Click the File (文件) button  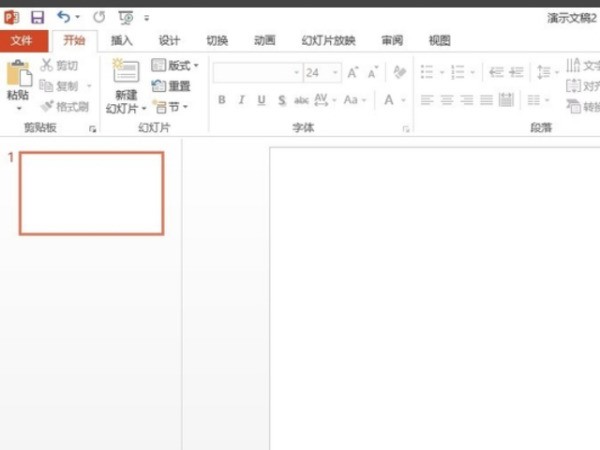point(23,41)
